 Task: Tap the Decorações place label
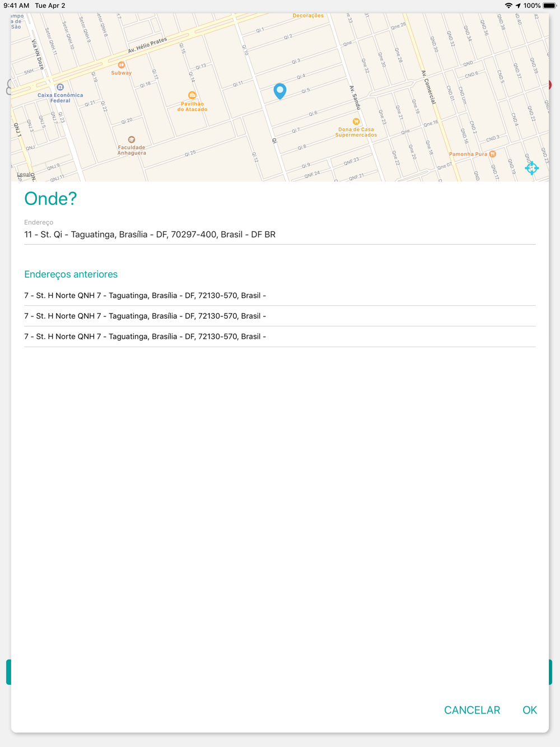[x=308, y=16]
